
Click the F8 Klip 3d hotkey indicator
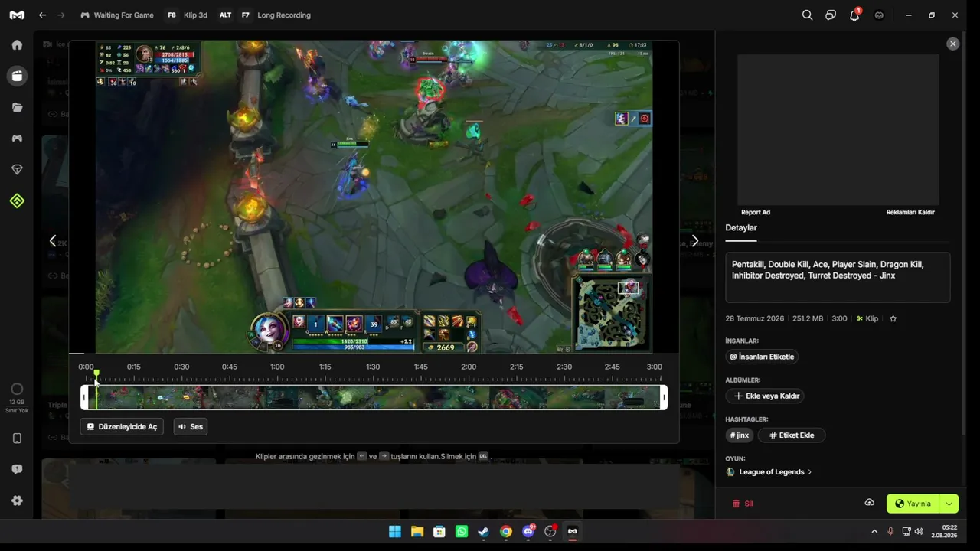pyautogui.click(x=187, y=15)
